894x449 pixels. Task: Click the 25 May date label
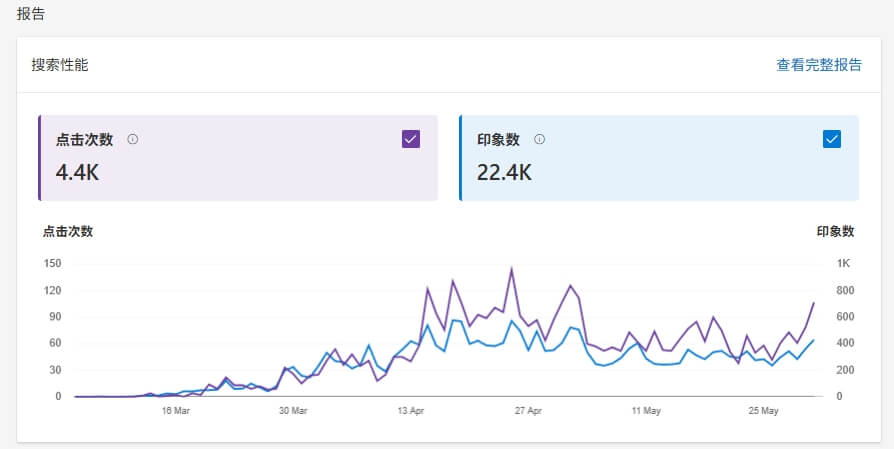764,410
